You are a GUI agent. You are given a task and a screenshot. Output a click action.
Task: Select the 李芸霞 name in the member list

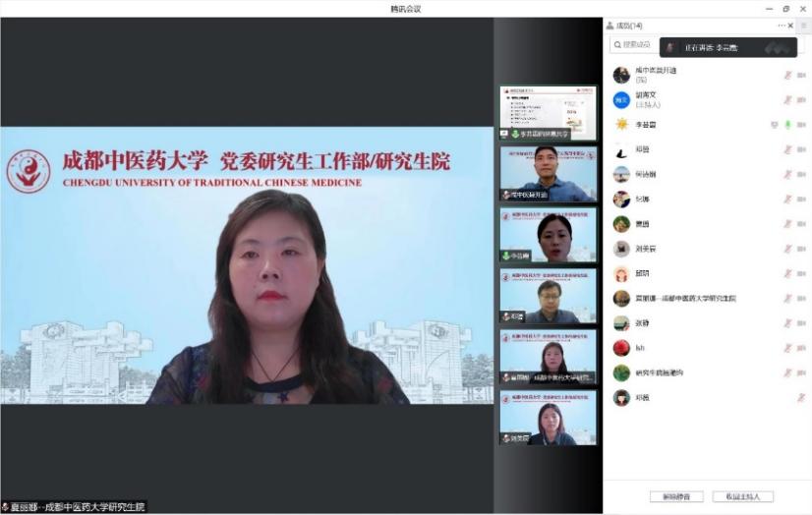point(645,125)
